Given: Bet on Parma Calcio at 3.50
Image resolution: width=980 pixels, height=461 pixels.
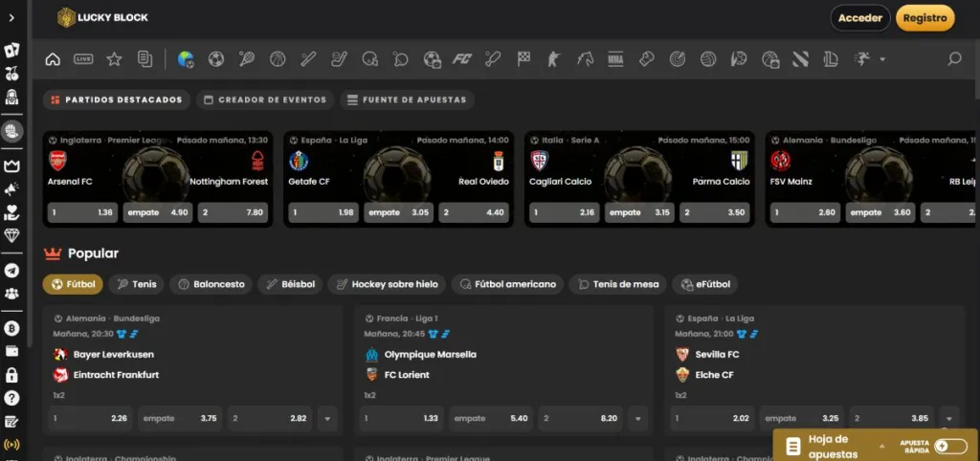Looking at the screenshot, I should pos(715,212).
